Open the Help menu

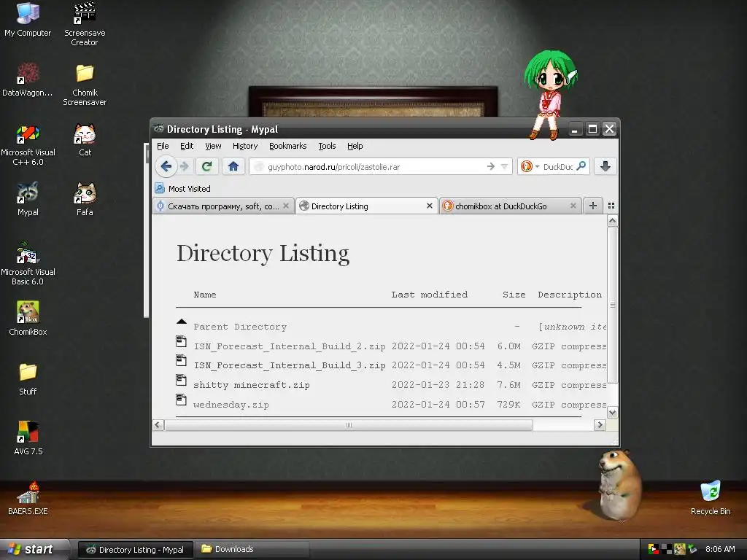(355, 146)
